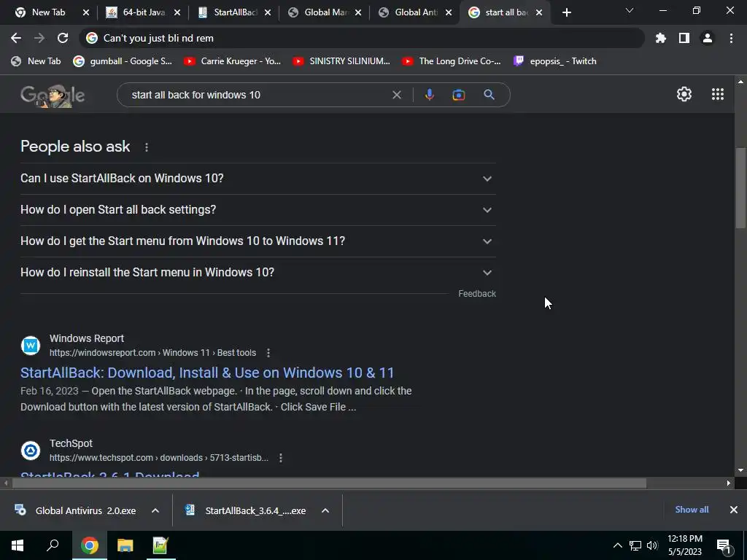Screen dimensions: 747x560
Task: Close the StartAllBack tab
Action: tap(268, 13)
